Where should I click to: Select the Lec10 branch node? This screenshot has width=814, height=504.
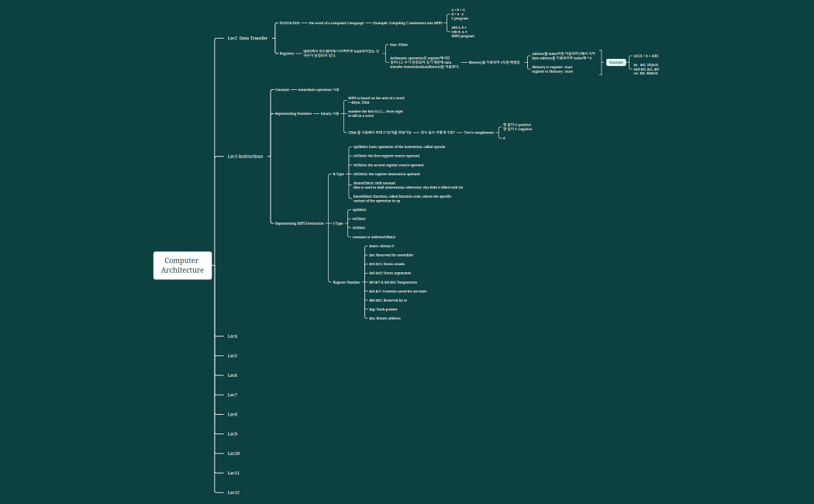(x=233, y=453)
